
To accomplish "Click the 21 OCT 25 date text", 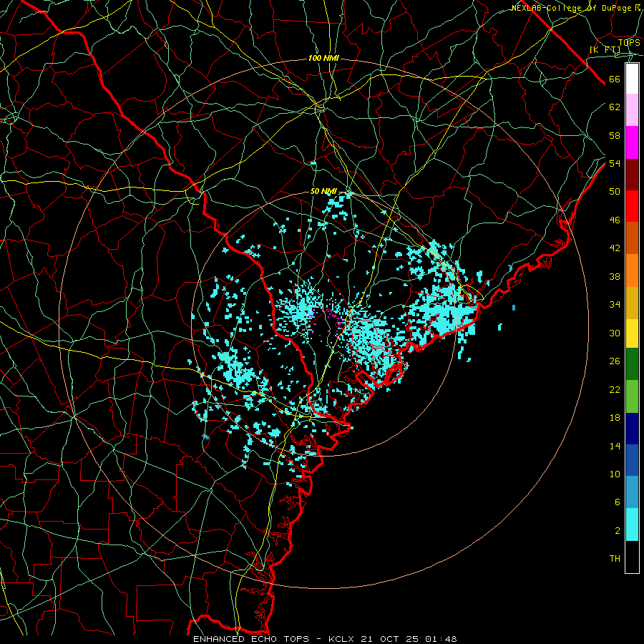I will (390, 639).
